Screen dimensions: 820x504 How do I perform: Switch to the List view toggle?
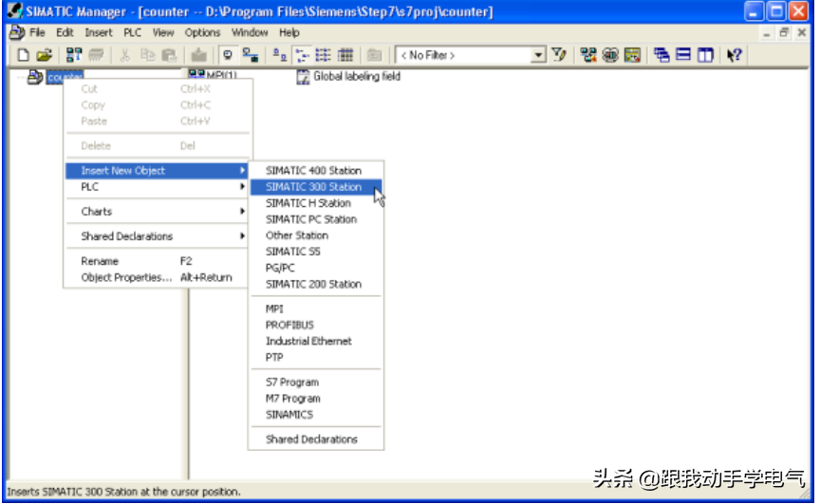pos(323,55)
